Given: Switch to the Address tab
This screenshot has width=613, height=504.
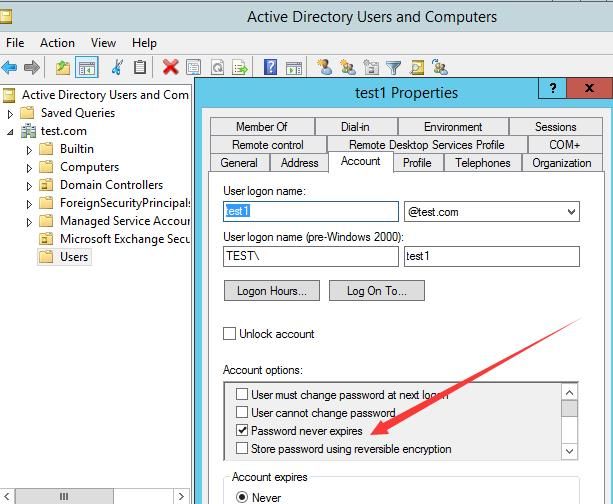Looking at the screenshot, I should pyautogui.click(x=299, y=163).
